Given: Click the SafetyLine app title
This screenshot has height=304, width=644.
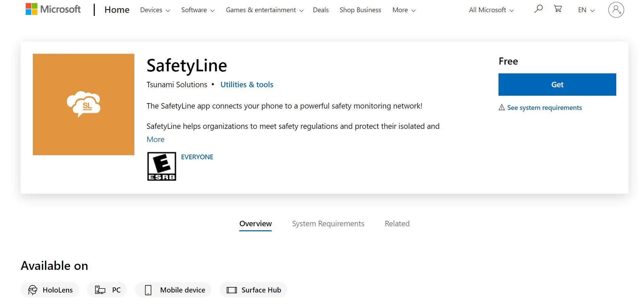Looking at the screenshot, I should point(187,66).
